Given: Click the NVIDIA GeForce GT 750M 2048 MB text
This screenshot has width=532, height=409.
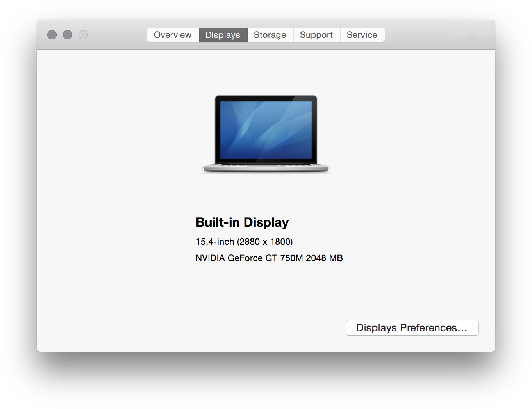Looking at the screenshot, I should click(269, 258).
